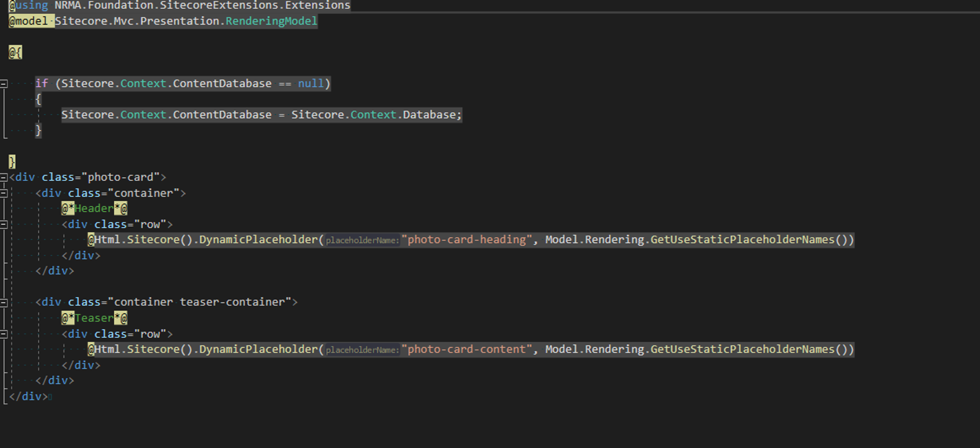Click the Database property in the assignment
This screenshot has width=980, height=448.
pyautogui.click(x=429, y=115)
